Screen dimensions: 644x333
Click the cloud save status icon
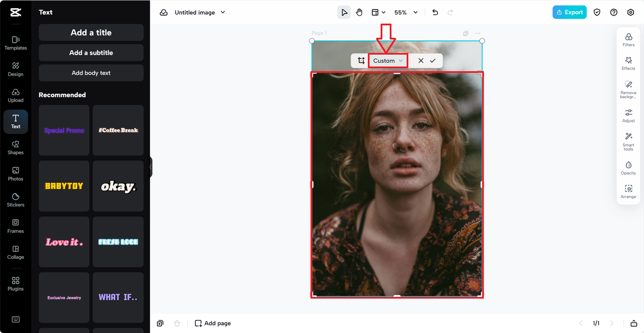pos(164,13)
